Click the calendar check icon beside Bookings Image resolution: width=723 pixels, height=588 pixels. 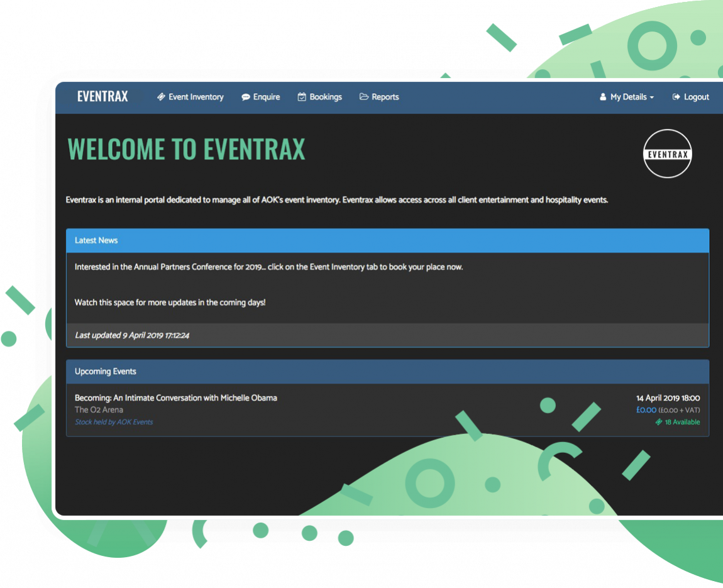(x=302, y=97)
